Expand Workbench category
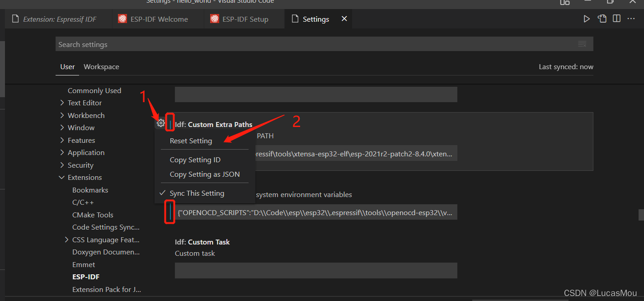The height and width of the screenshot is (301, 644). [62, 116]
